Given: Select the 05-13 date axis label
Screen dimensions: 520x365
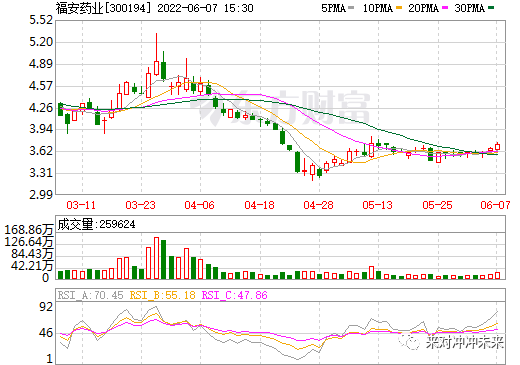Looking at the screenshot, I should tap(377, 205).
